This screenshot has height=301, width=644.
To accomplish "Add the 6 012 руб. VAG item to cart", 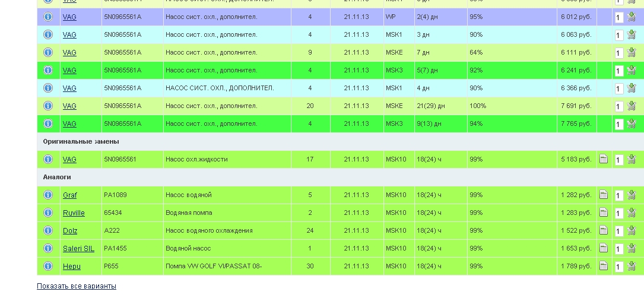I will click(632, 17).
